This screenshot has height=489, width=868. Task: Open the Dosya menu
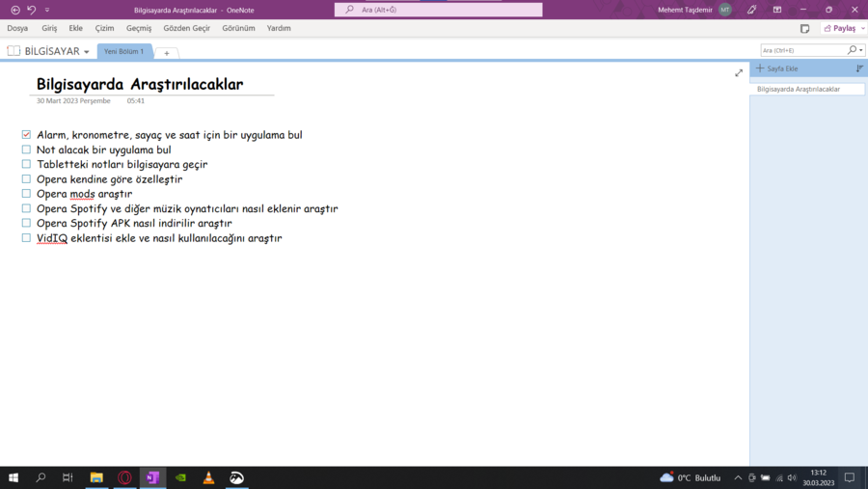[17, 28]
